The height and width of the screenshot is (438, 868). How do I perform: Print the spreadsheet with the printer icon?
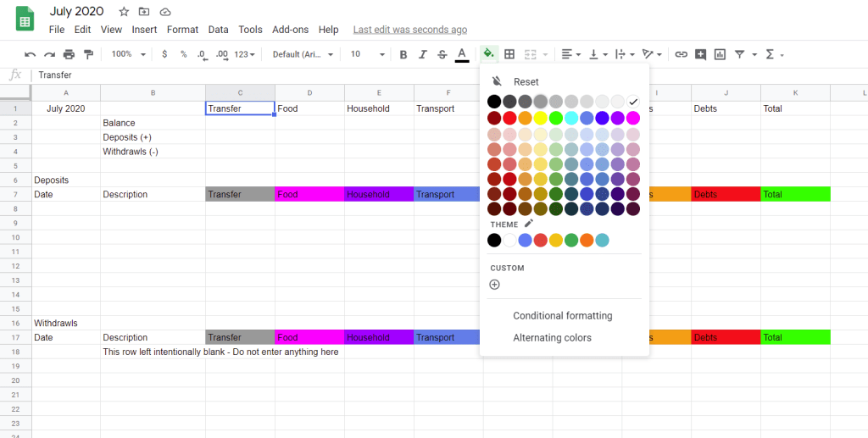click(x=69, y=54)
